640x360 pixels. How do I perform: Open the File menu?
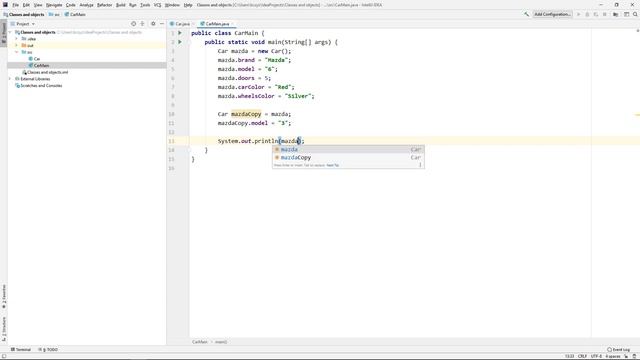16,5
